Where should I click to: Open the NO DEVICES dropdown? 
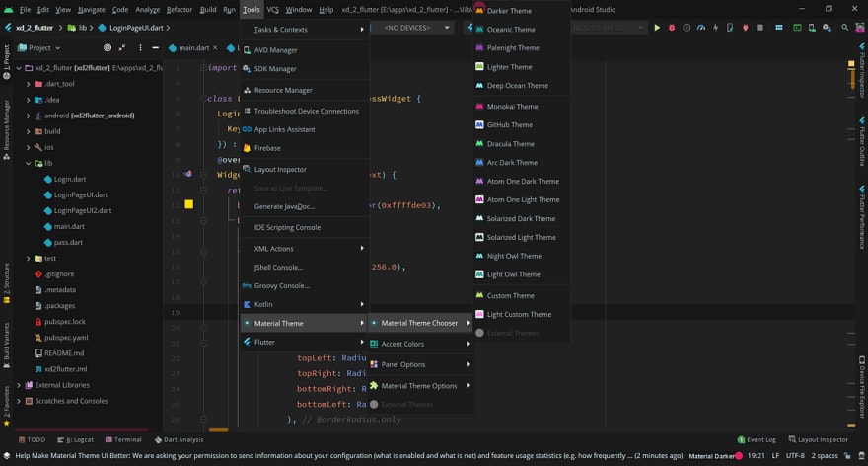(x=414, y=28)
